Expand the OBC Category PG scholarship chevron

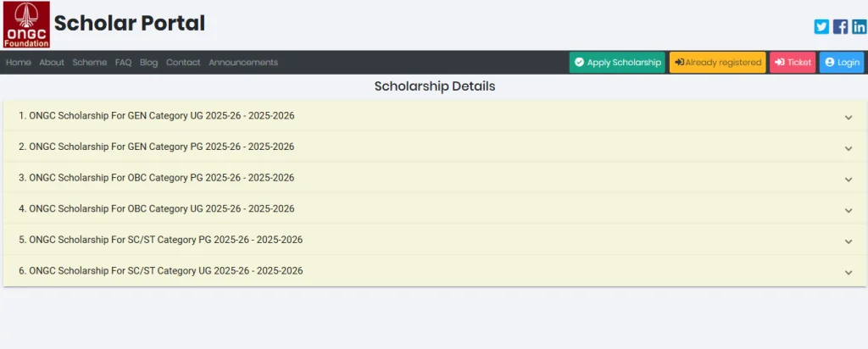click(x=849, y=180)
